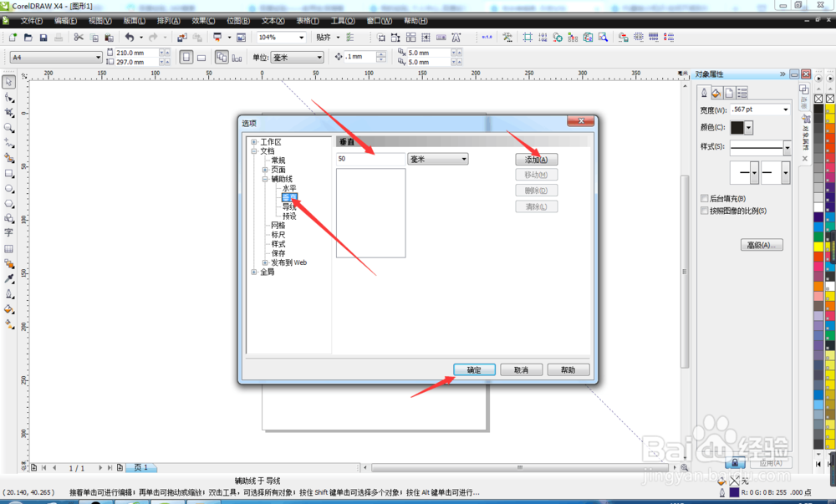The image size is (836, 504).
Task: Open the 效果(C) menu
Action: 203,21
